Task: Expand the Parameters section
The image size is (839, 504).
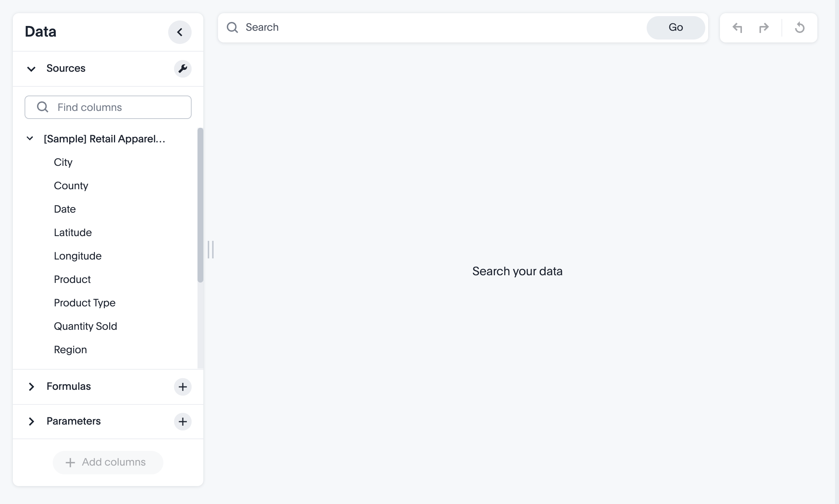Action: pos(31,422)
